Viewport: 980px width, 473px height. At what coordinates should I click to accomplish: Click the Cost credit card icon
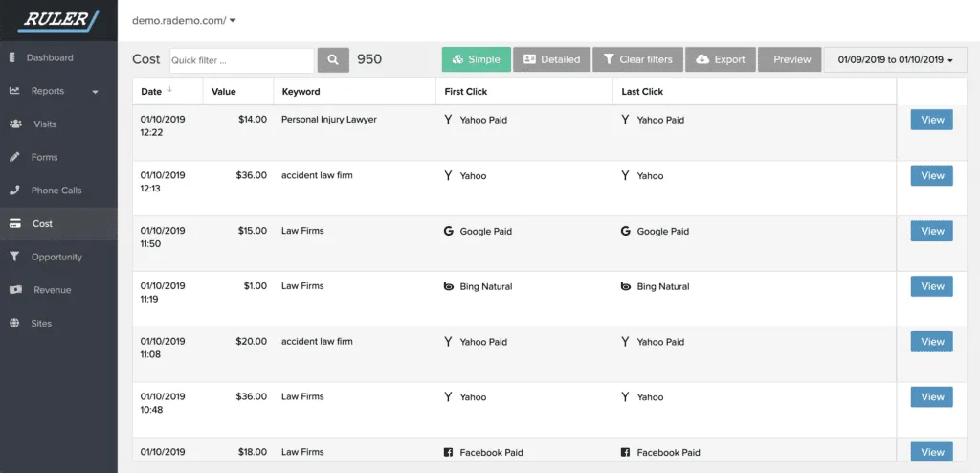coord(14,224)
